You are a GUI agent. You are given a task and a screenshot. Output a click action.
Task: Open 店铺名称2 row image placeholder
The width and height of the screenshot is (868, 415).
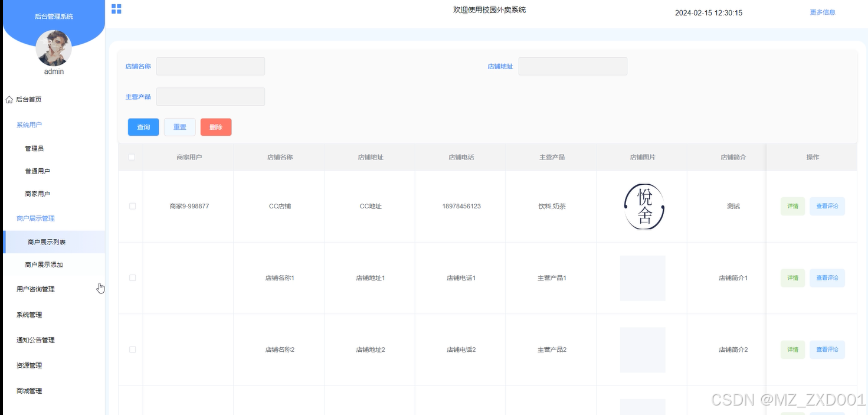click(643, 350)
